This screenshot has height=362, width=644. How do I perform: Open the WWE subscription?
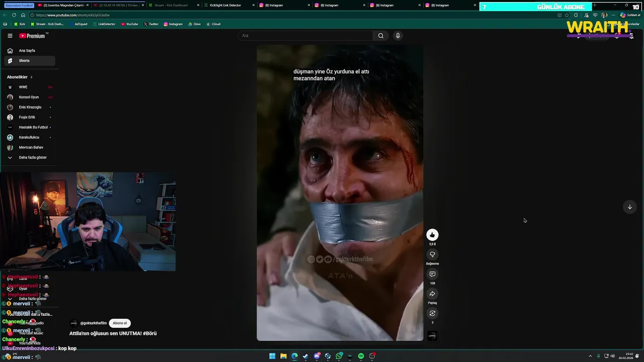pos(30,87)
